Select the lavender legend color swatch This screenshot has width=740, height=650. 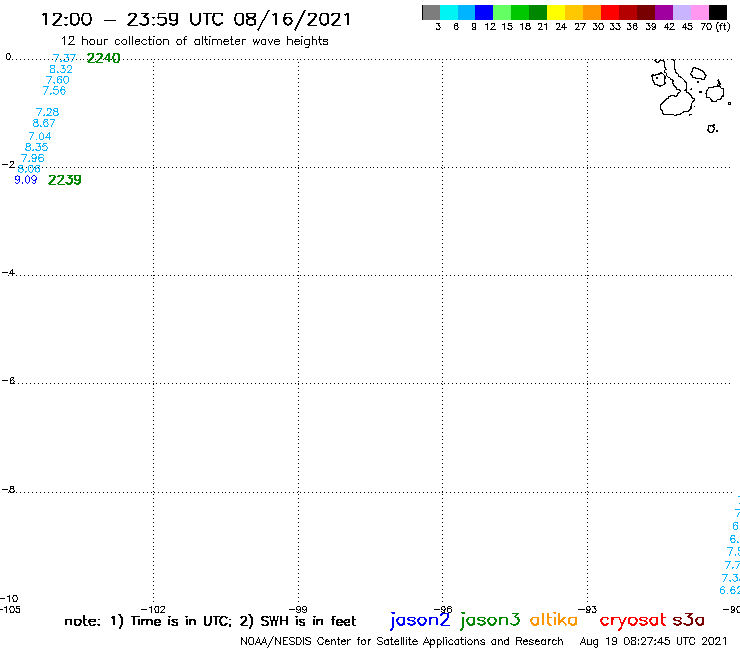tap(682, 12)
